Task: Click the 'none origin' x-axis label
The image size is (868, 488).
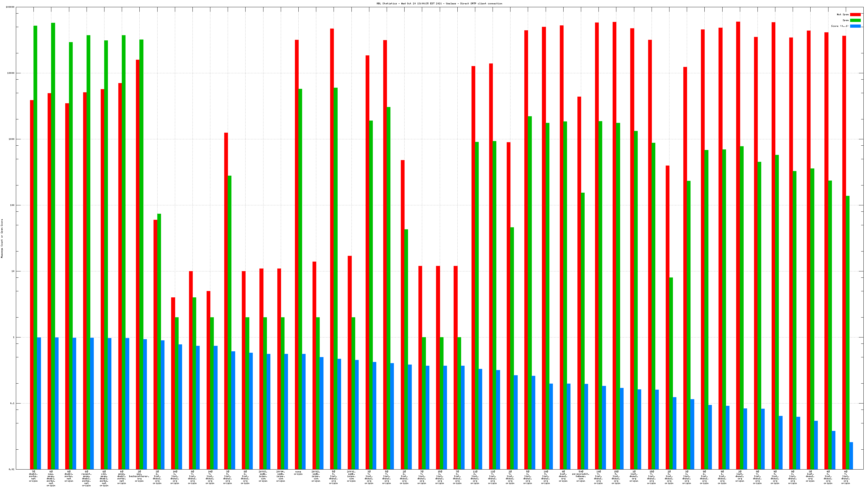Action: 298,473
